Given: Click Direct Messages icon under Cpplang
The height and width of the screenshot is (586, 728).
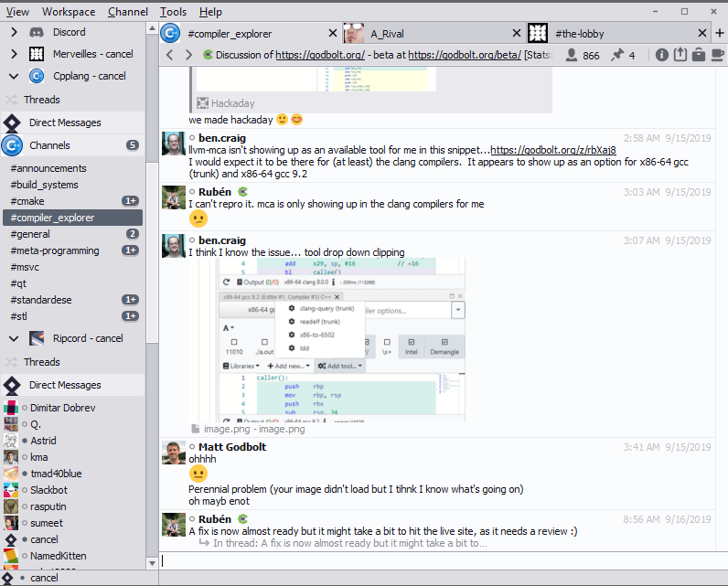Looking at the screenshot, I should 12,123.
